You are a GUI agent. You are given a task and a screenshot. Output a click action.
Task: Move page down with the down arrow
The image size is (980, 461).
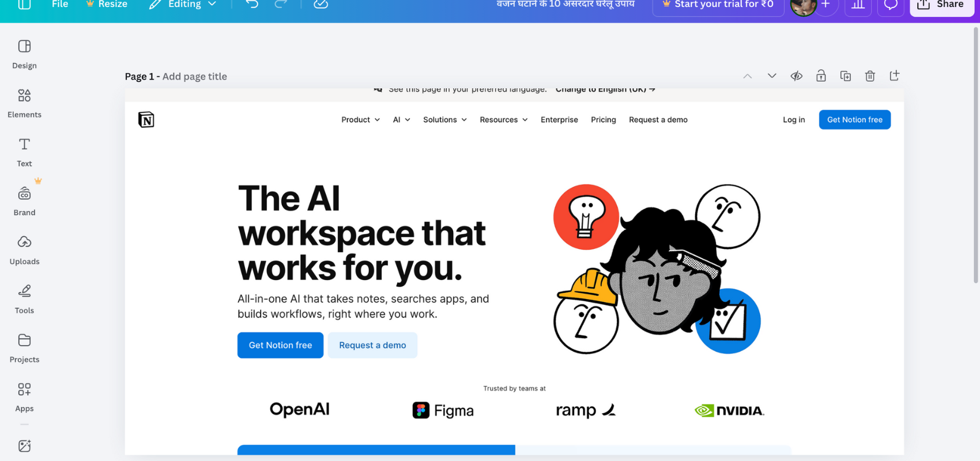pos(772,76)
